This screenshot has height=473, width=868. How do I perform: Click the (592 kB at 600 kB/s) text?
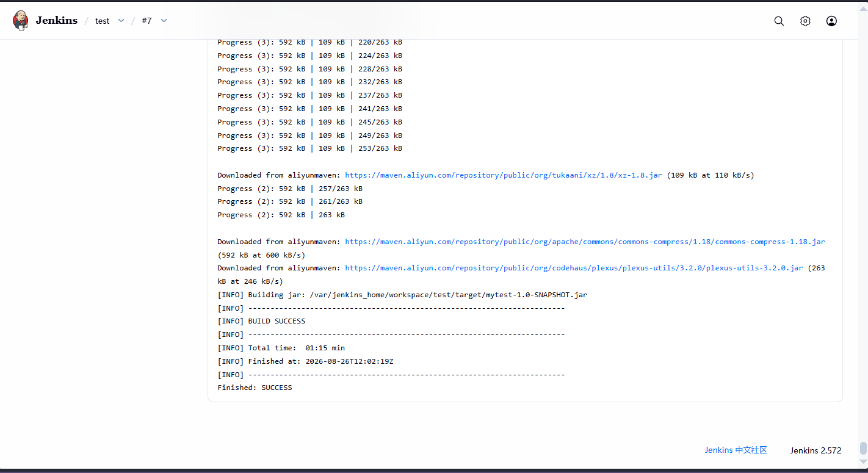coord(261,255)
